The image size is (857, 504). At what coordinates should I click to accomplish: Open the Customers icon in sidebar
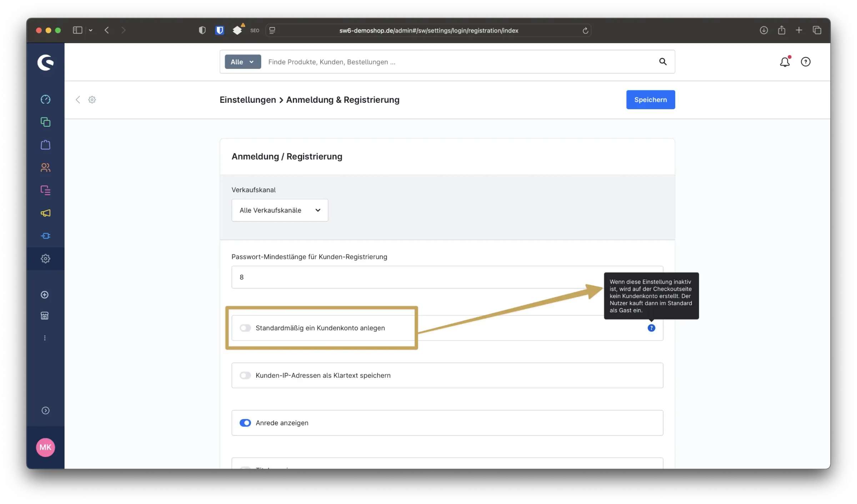point(45,167)
